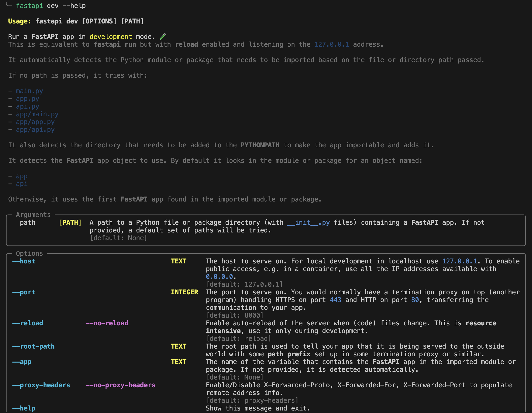The image size is (532, 413).
Task: Click the Arguments panel heading
Action: point(33,215)
